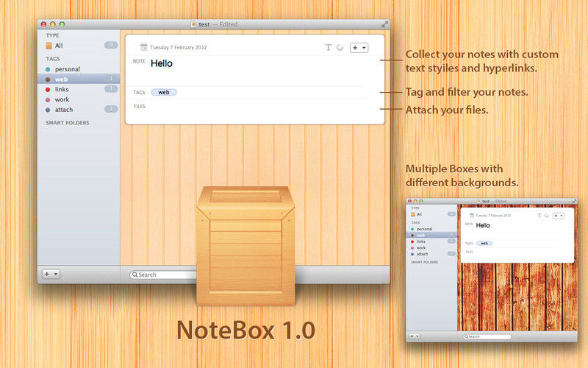The width and height of the screenshot is (588, 368).
Task: Click the calendar icon in small window note
Action: (472, 215)
